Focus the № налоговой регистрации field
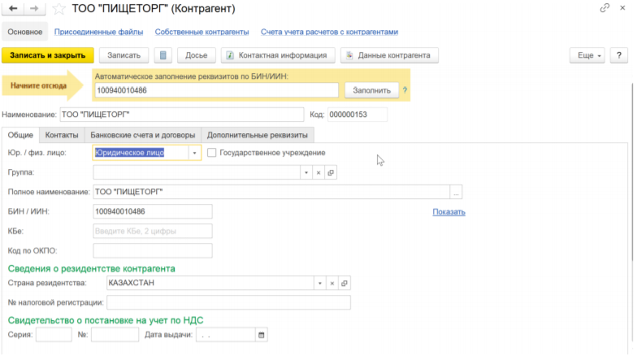The width and height of the screenshot is (637, 364). coord(228,302)
